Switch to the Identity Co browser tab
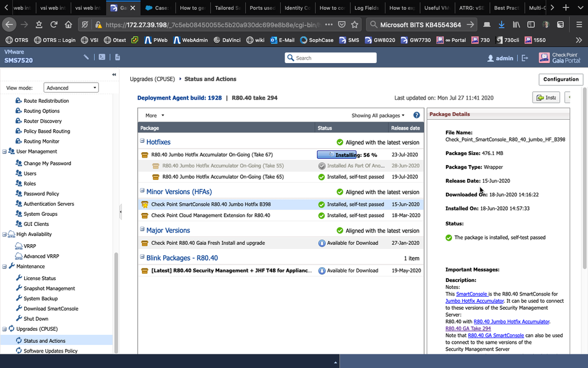The height and width of the screenshot is (368, 588). (296, 8)
